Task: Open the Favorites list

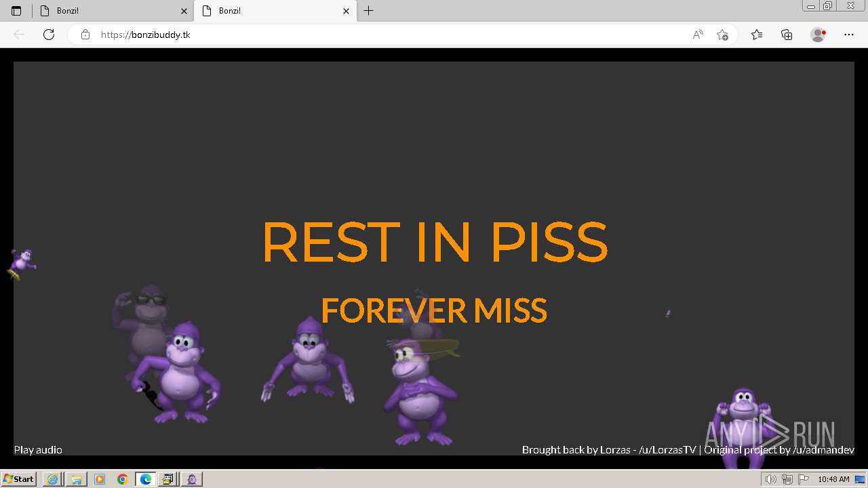Action: pyautogui.click(x=757, y=35)
